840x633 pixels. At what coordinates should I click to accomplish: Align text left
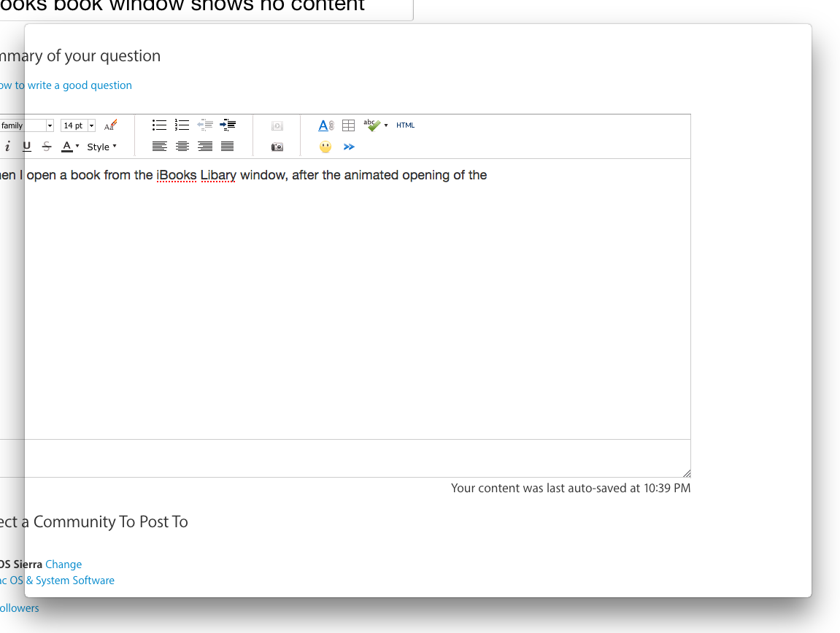click(159, 146)
